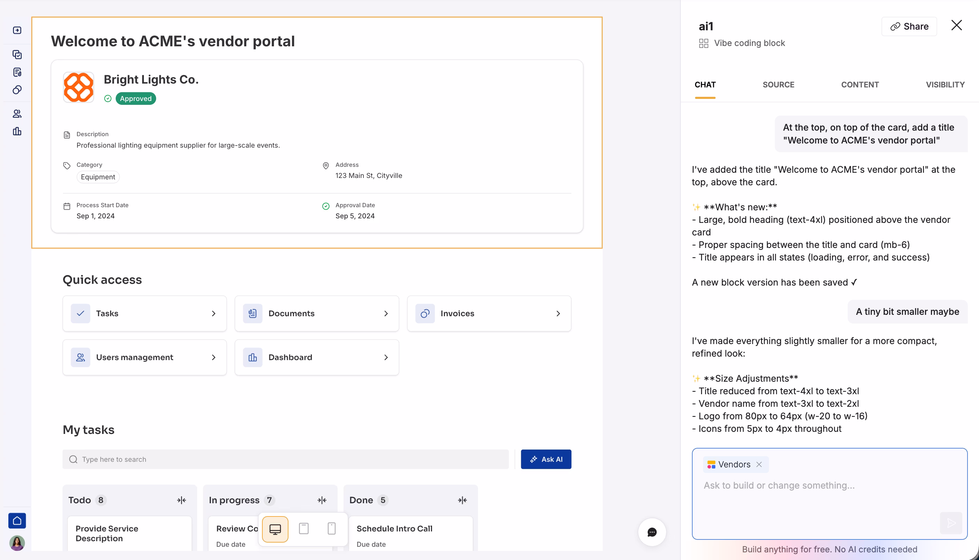Open the sidebar documents icon
This screenshot has width=979, height=560.
17,72
